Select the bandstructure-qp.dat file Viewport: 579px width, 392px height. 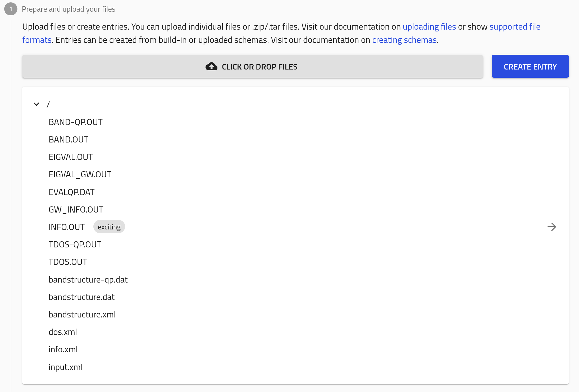coord(88,280)
